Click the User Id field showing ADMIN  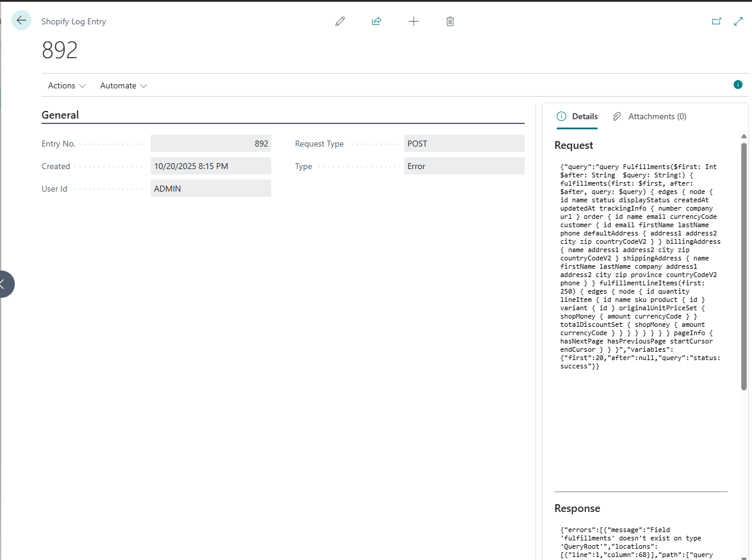click(x=211, y=189)
